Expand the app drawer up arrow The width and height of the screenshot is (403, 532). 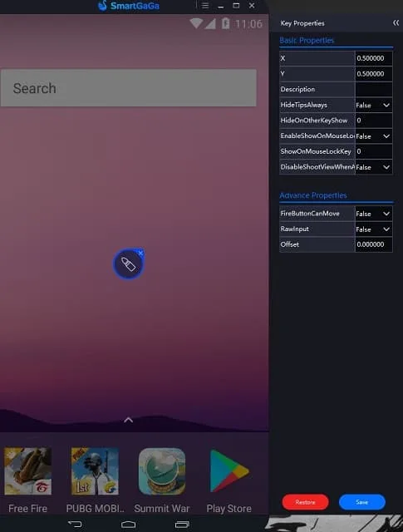click(x=128, y=420)
